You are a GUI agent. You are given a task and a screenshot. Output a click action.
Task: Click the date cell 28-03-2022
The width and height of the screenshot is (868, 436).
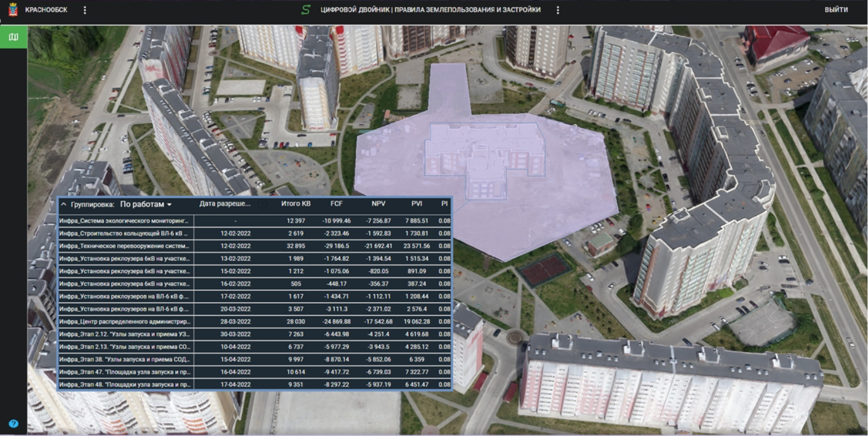(236, 321)
